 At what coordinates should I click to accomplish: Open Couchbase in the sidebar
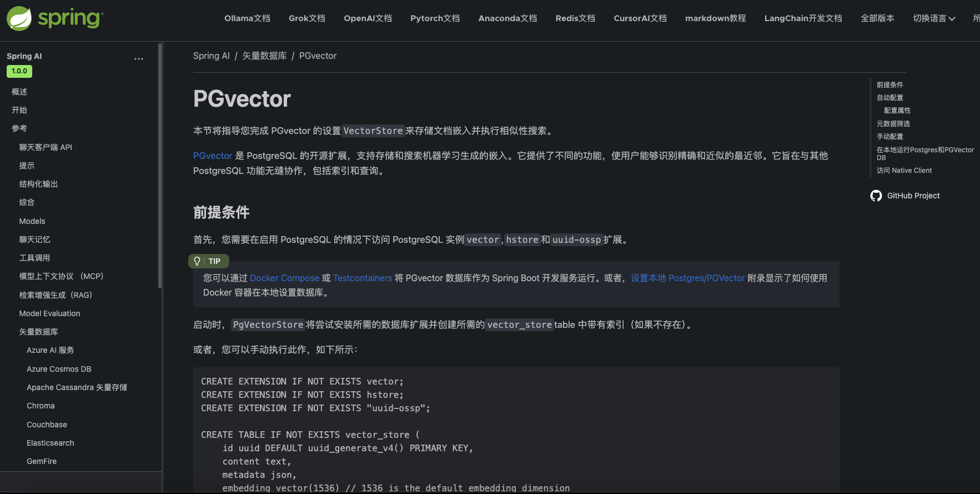(47, 425)
